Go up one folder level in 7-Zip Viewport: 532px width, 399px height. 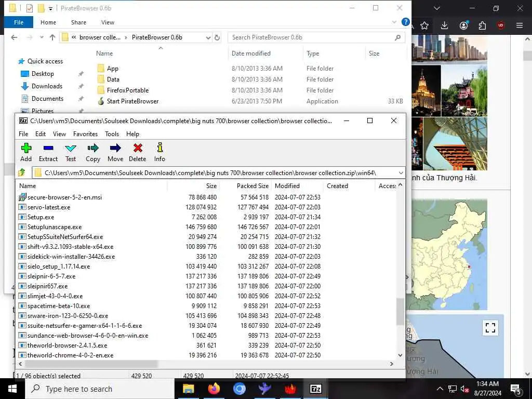click(22, 172)
